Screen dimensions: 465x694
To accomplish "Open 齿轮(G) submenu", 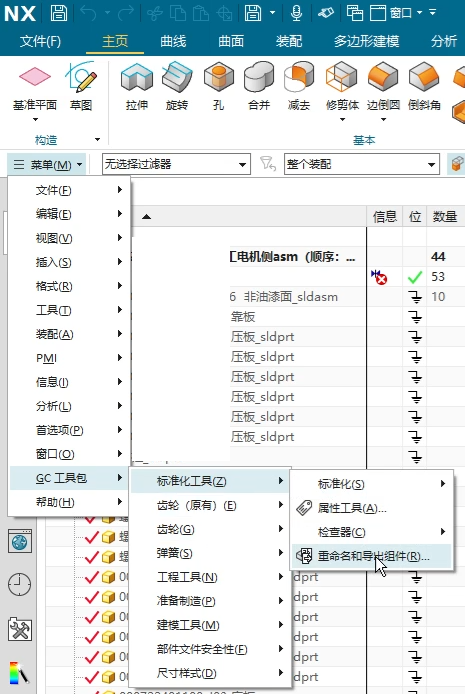I will click(210, 529).
